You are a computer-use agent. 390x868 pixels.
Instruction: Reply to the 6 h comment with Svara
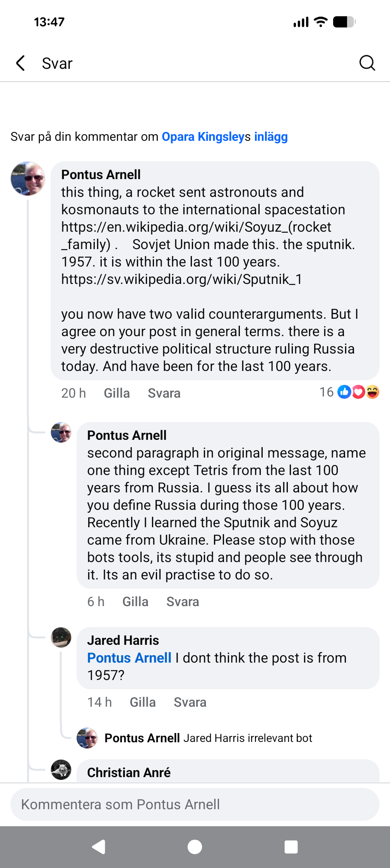(x=183, y=601)
